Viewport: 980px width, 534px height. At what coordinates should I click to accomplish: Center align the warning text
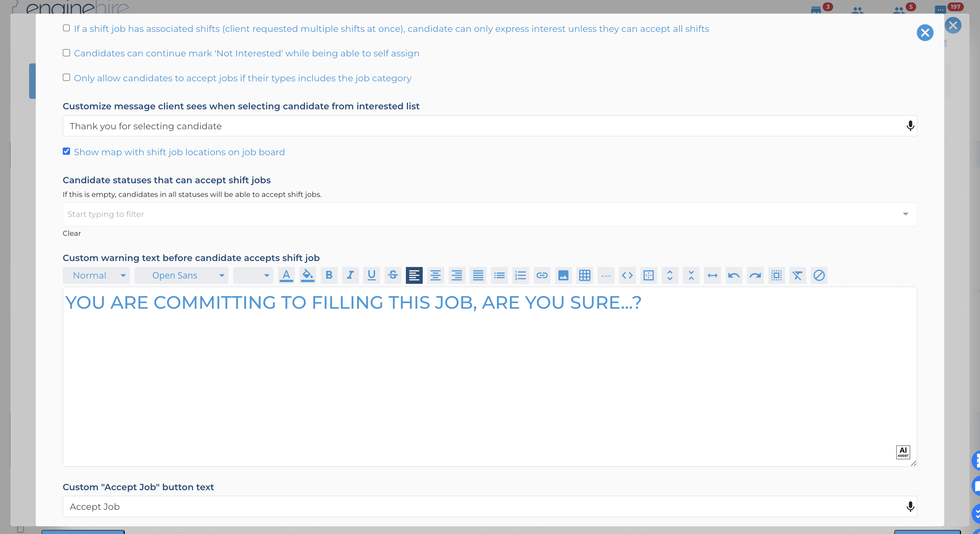[x=435, y=275]
